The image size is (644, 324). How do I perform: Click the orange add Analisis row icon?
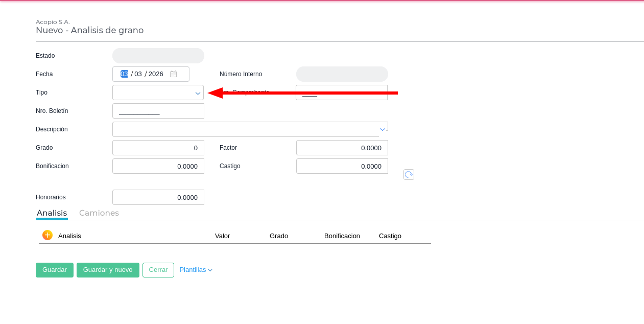coord(47,235)
